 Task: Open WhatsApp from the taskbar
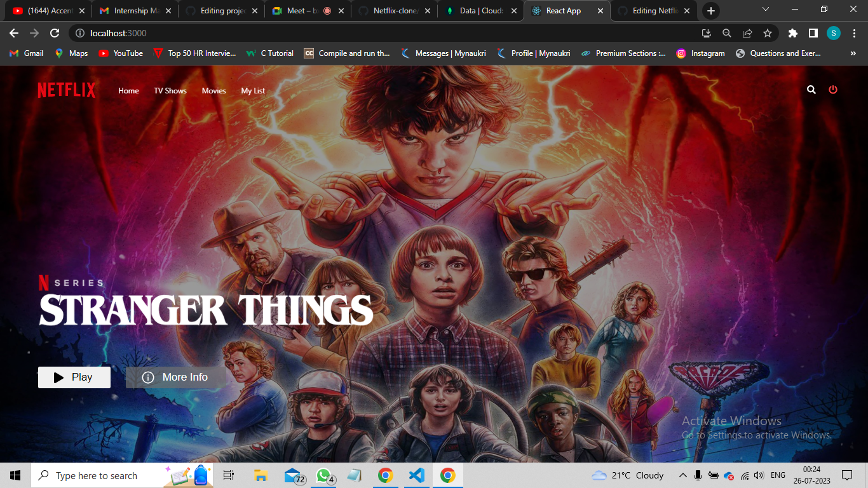click(x=323, y=475)
